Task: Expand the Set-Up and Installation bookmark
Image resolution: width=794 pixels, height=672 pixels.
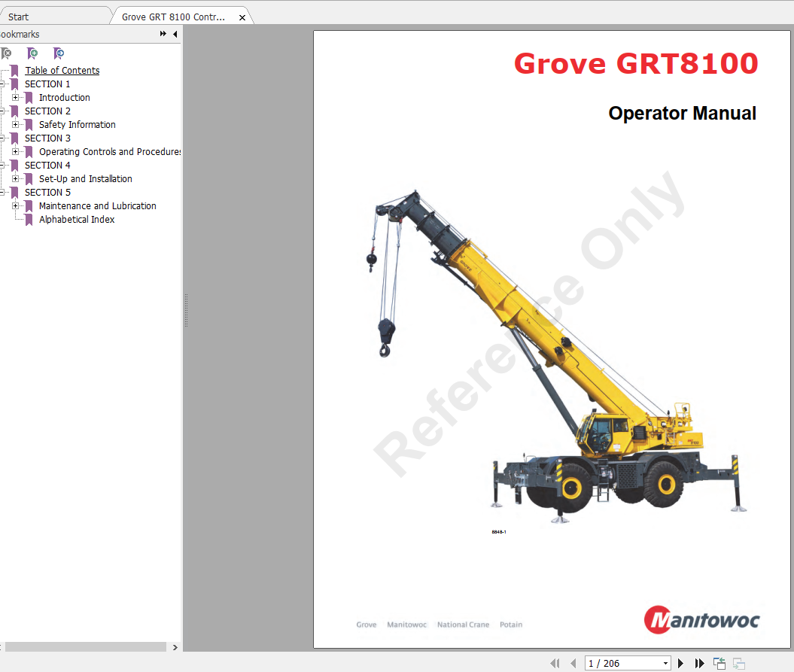Action: [15, 179]
